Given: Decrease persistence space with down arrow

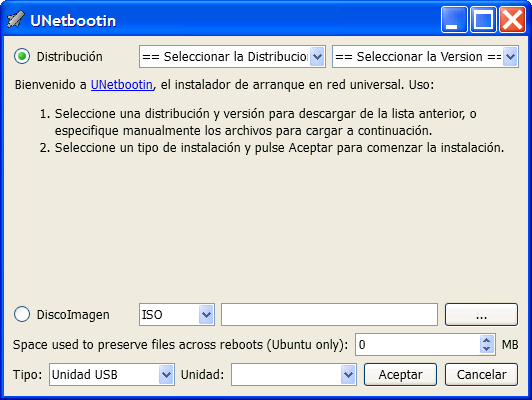Looking at the screenshot, I should (487, 349).
